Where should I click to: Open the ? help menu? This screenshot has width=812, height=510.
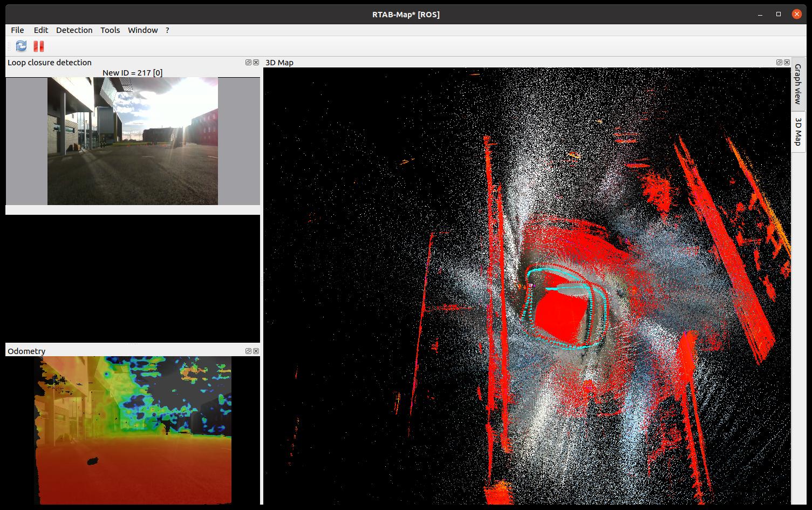(x=167, y=30)
